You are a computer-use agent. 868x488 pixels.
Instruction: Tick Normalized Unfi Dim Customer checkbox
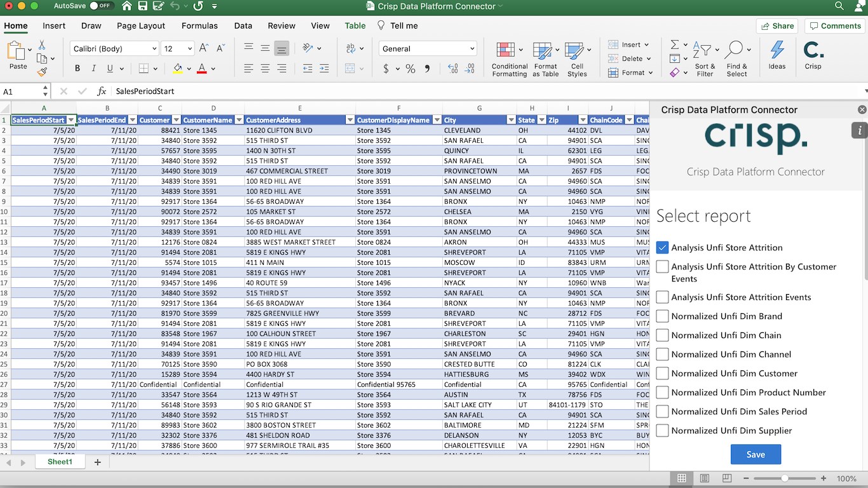[x=662, y=373]
